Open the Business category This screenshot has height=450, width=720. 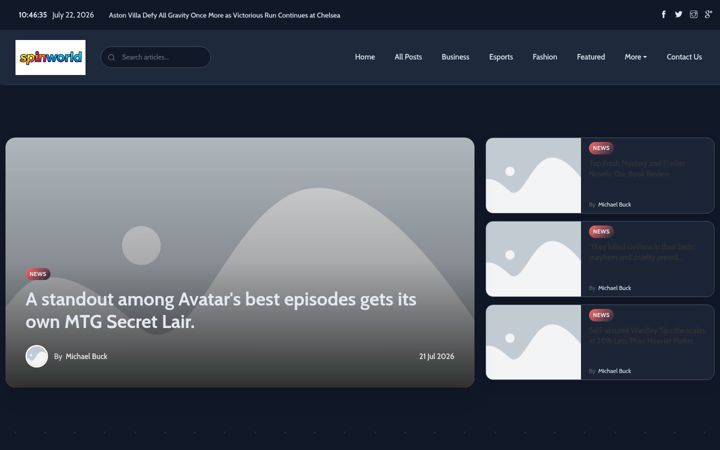tap(455, 57)
